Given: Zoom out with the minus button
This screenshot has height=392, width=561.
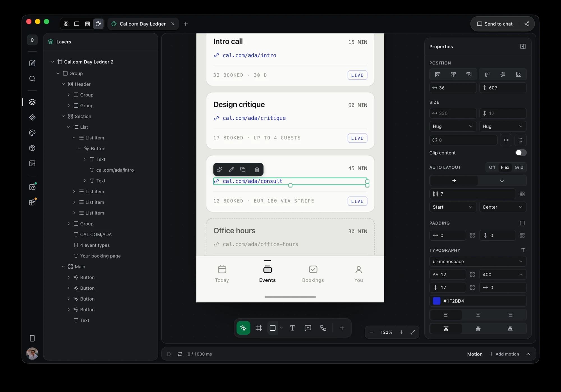Looking at the screenshot, I should [x=371, y=332].
